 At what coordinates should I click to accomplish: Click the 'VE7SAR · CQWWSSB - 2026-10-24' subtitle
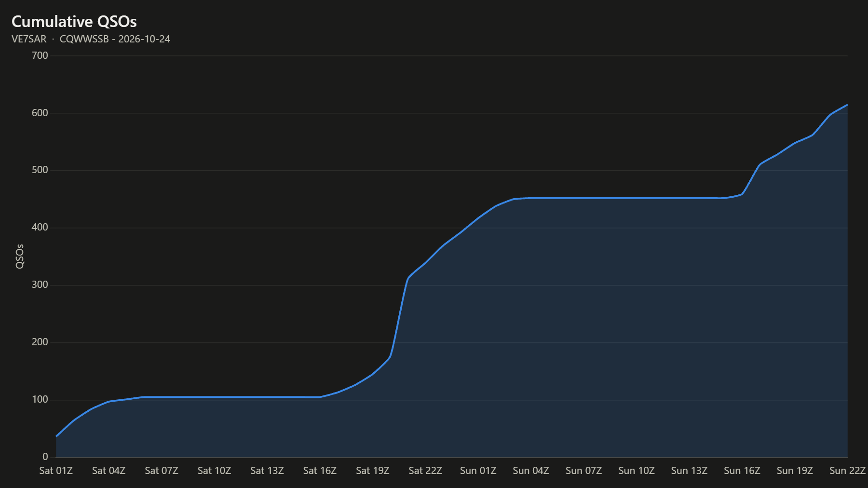pos(91,39)
